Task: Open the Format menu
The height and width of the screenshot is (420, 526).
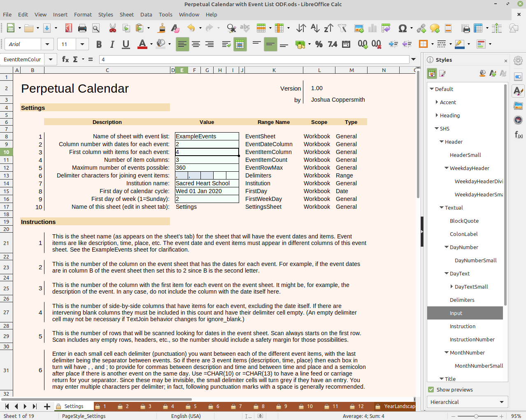Action: tap(83, 14)
